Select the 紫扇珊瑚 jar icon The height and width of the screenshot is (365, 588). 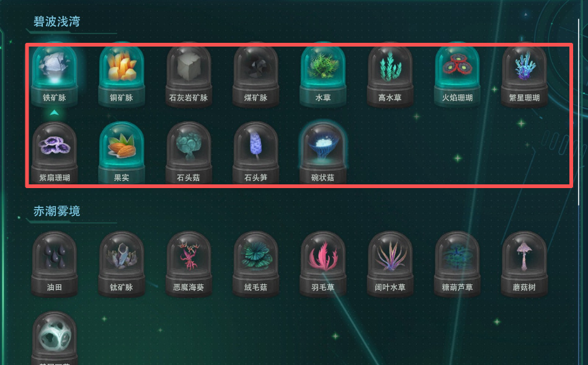point(55,153)
